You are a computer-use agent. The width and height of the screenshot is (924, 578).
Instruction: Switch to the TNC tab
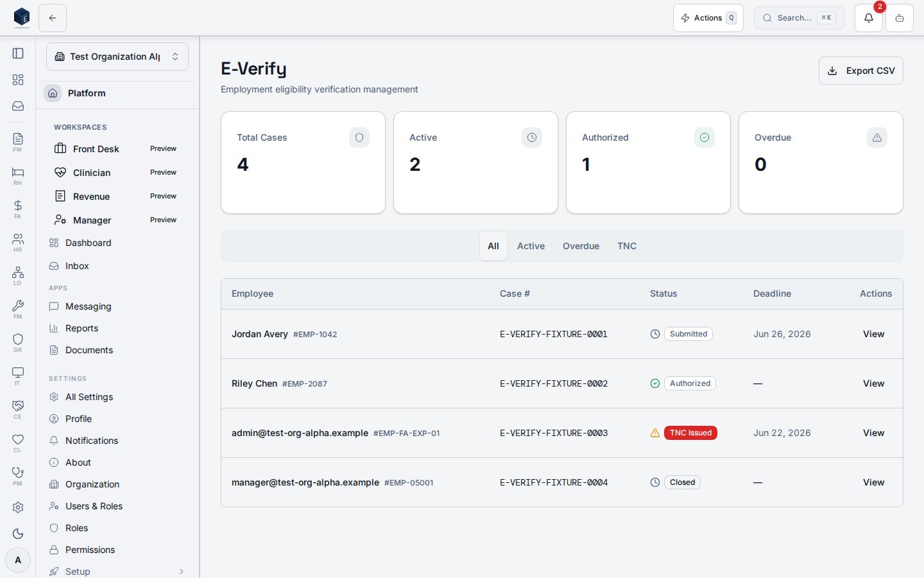click(627, 246)
